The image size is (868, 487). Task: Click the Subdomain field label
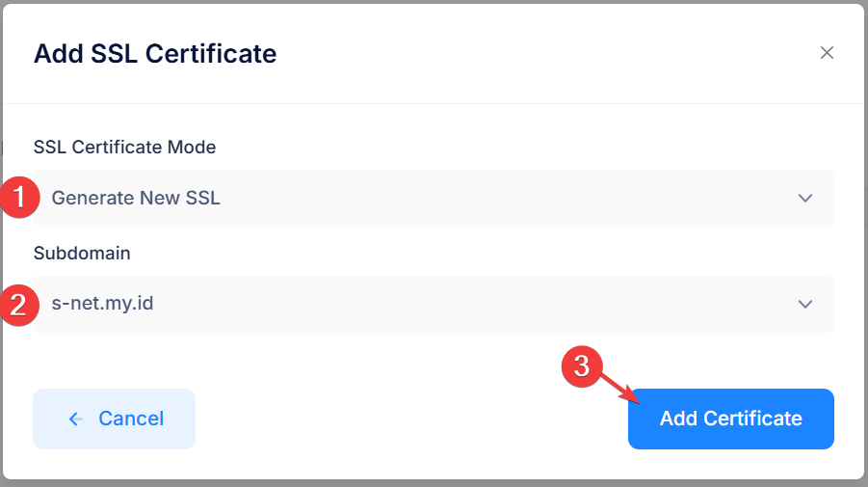(82, 254)
